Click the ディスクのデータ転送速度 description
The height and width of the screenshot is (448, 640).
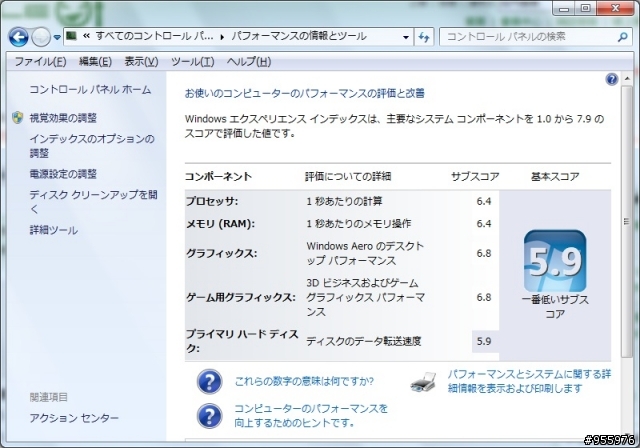point(364,341)
